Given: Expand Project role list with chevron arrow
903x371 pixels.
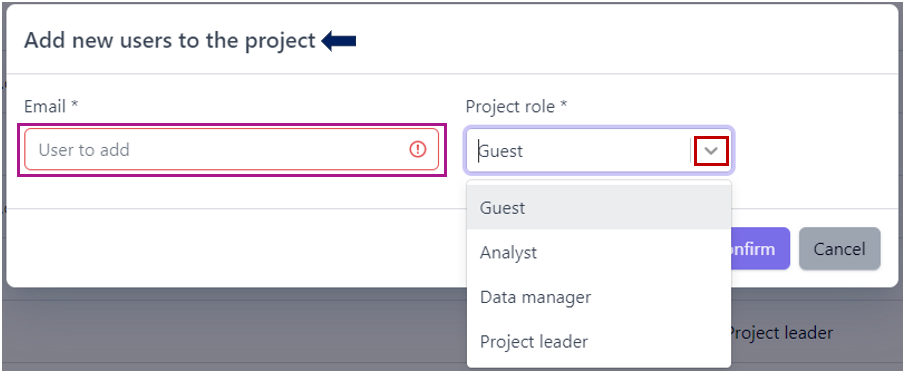Looking at the screenshot, I should 712,151.
